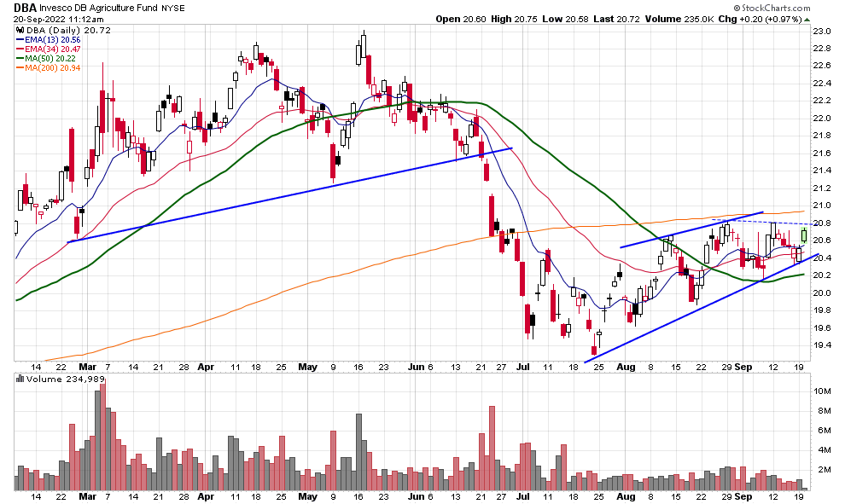Image resolution: width=845 pixels, height=504 pixels.
Task: Click the 2M volume axis label
Action: tap(825, 470)
